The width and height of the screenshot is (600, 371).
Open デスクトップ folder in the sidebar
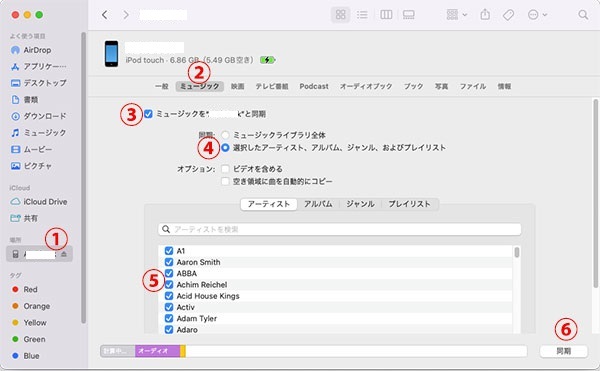point(38,83)
